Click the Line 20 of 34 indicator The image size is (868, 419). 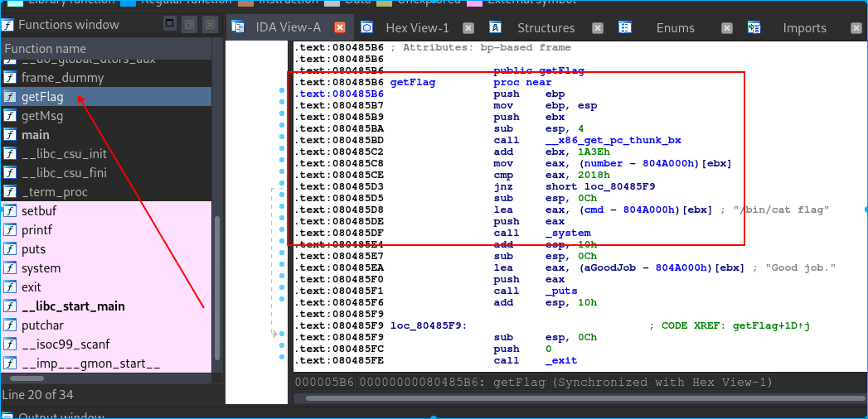tap(37, 395)
